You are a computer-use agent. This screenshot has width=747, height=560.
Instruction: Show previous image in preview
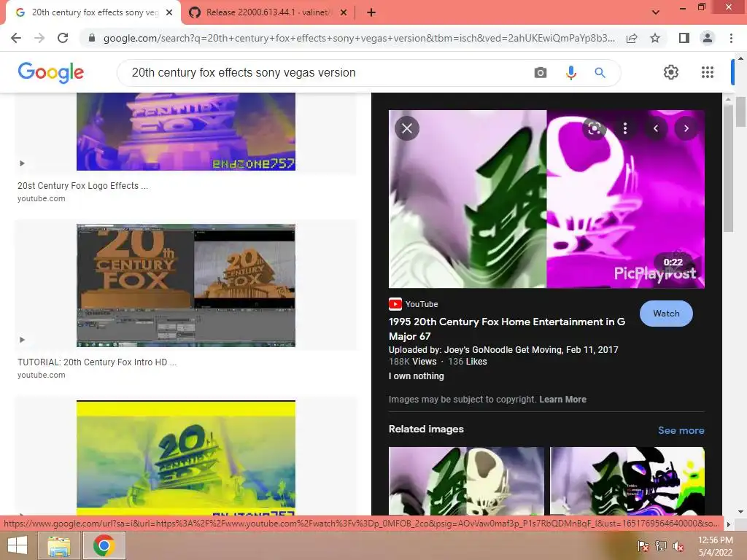(x=656, y=128)
